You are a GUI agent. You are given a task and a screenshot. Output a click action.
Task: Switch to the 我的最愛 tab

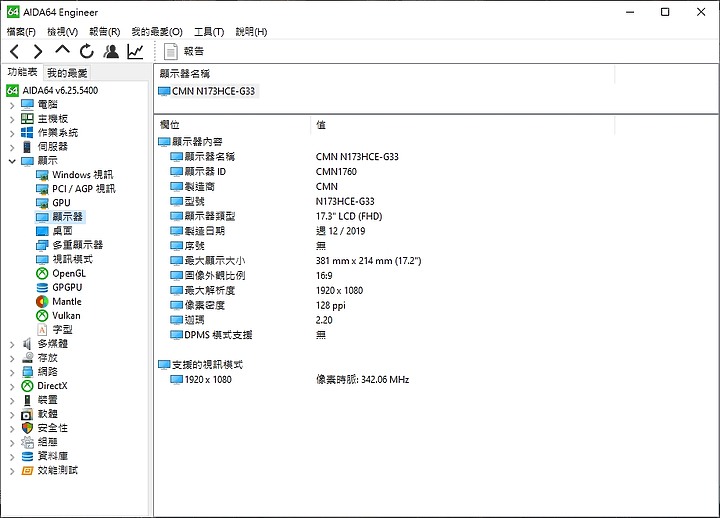point(67,73)
